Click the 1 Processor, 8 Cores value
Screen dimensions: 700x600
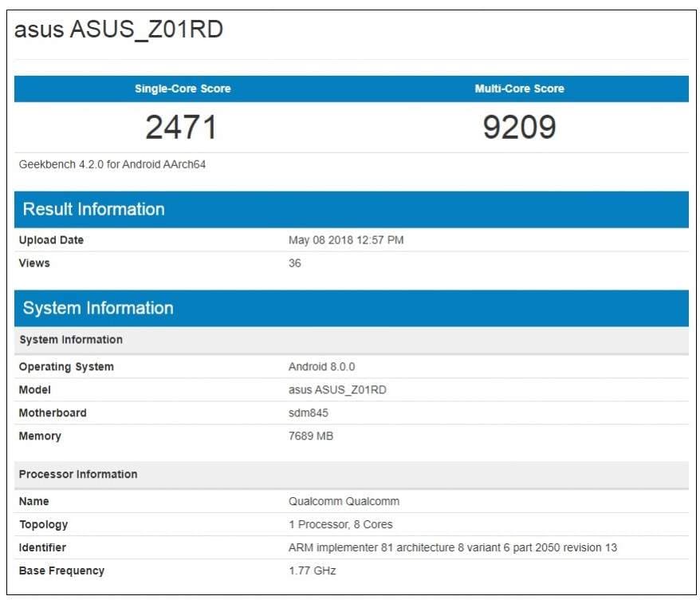coord(340,524)
